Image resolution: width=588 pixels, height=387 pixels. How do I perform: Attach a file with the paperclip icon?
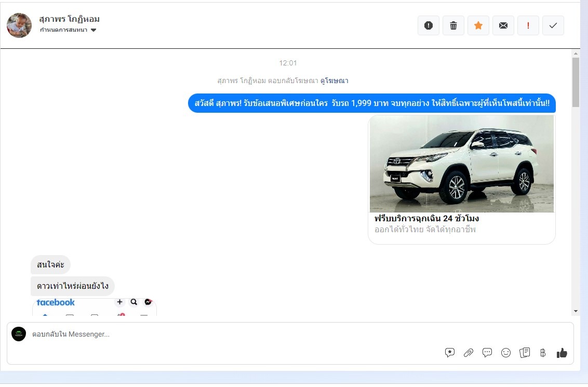[x=469, y=353]
